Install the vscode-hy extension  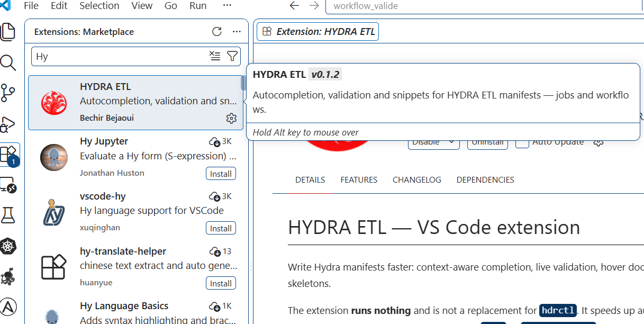point(221,229)
